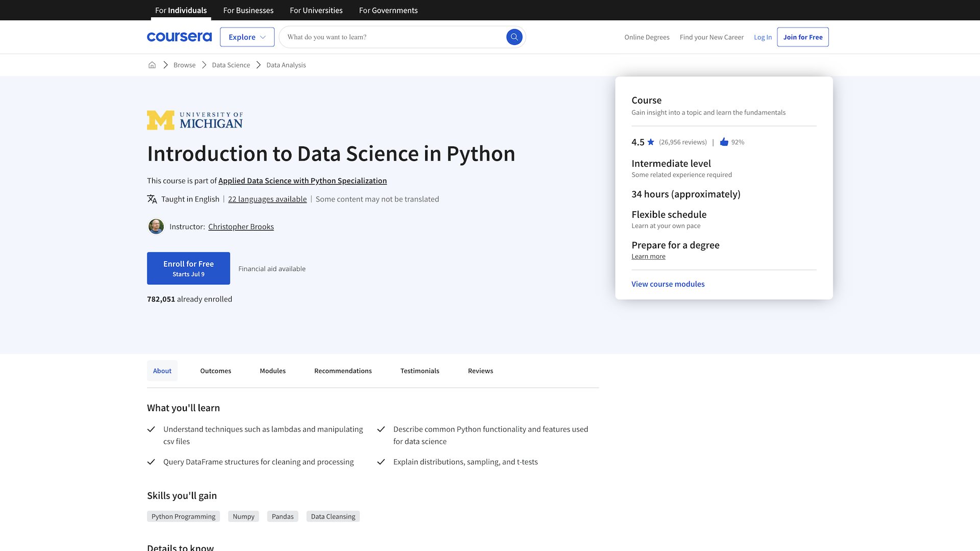This screenshot has width=980, height=551.
Task: Click View course modules link
Action: [668, 284]
